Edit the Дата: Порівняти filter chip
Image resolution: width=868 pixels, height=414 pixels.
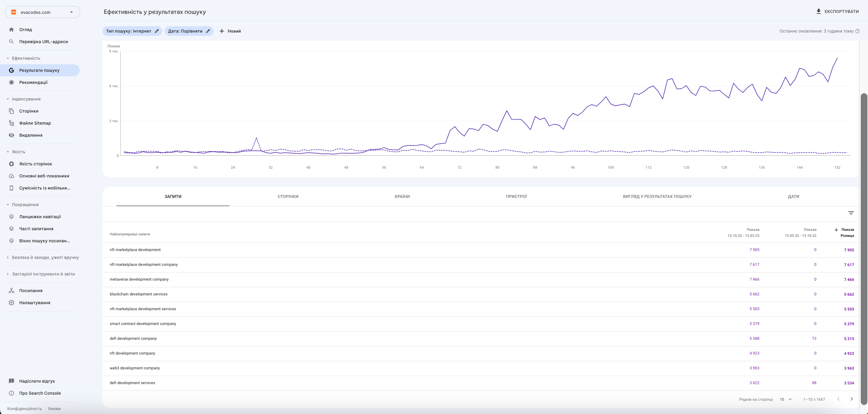click(189, 31)
